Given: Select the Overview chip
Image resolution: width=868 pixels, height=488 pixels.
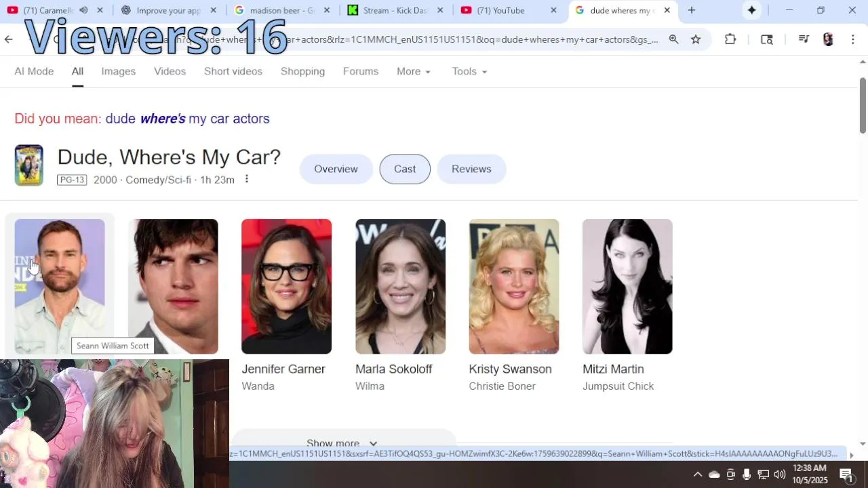Looking at the screenshot, I should pos(336,169).
